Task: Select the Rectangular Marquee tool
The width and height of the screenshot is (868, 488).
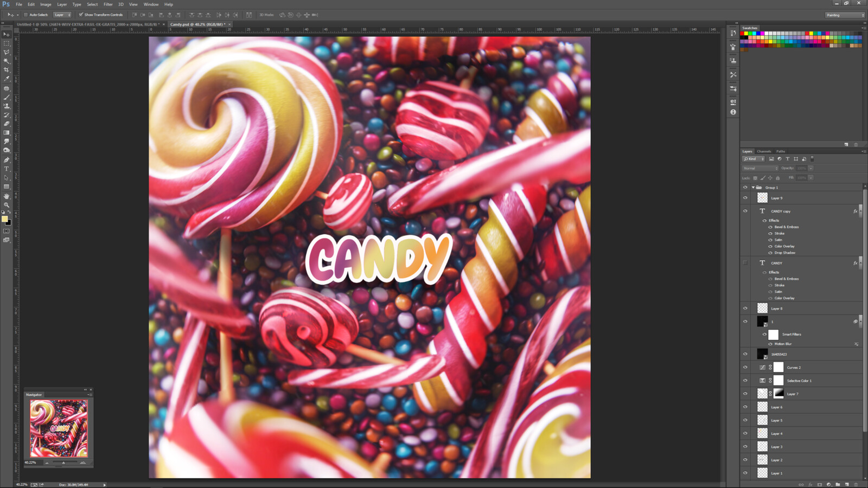Action: click(x=7, y=43)
